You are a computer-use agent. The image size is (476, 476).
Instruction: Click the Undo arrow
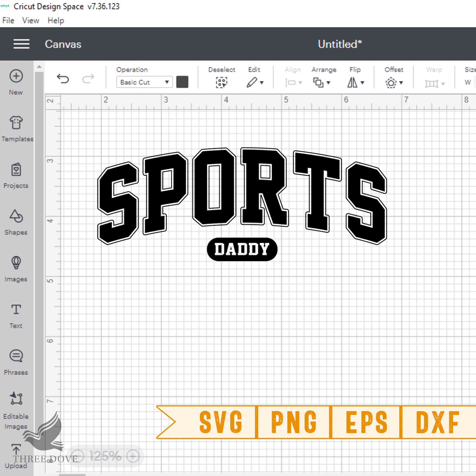click(63, 79)
